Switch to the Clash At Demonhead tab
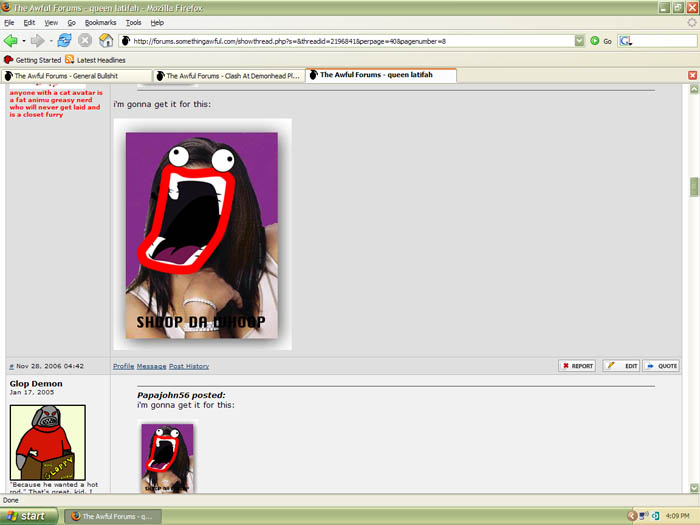700x525 pixels. coord(229,76)
